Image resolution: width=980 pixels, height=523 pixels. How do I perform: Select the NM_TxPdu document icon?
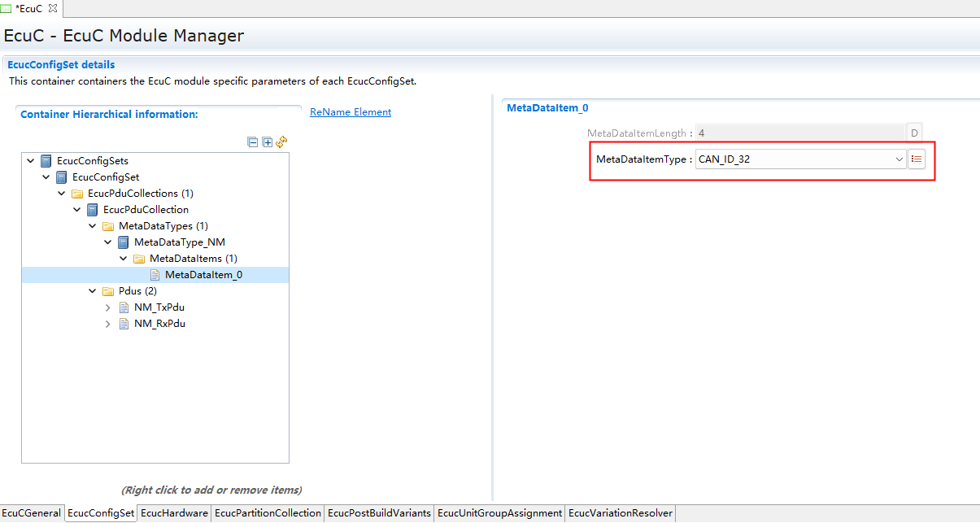point(124,307)
